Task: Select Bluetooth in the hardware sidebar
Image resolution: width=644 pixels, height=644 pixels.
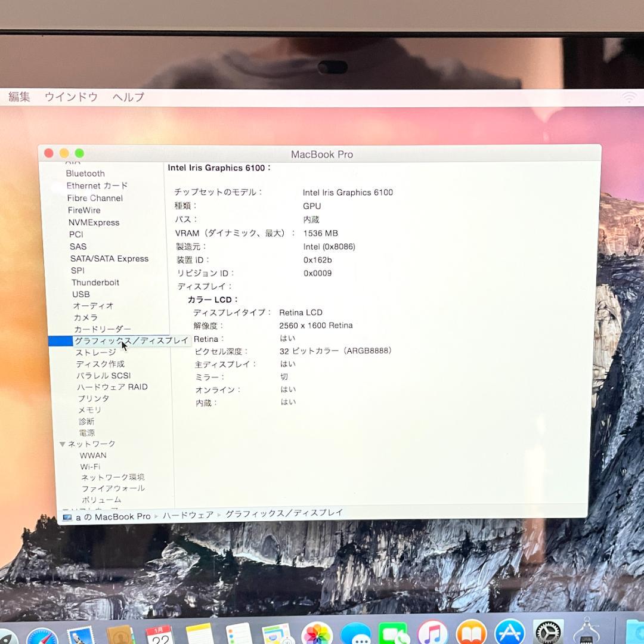Action: (85, 174)
